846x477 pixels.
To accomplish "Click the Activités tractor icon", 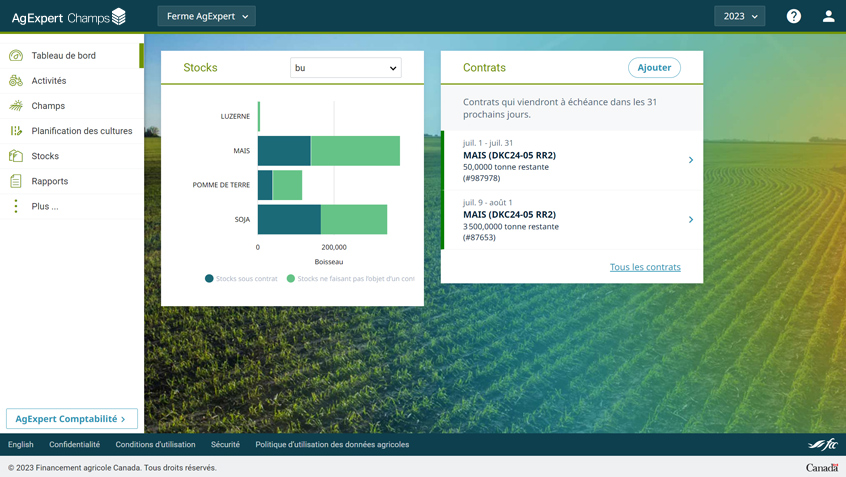I will 16,81.
